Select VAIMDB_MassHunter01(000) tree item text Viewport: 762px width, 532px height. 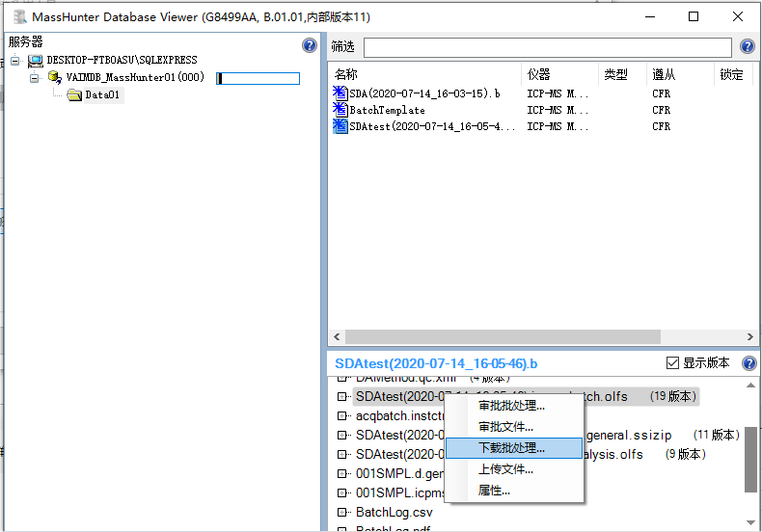[135, 77]
